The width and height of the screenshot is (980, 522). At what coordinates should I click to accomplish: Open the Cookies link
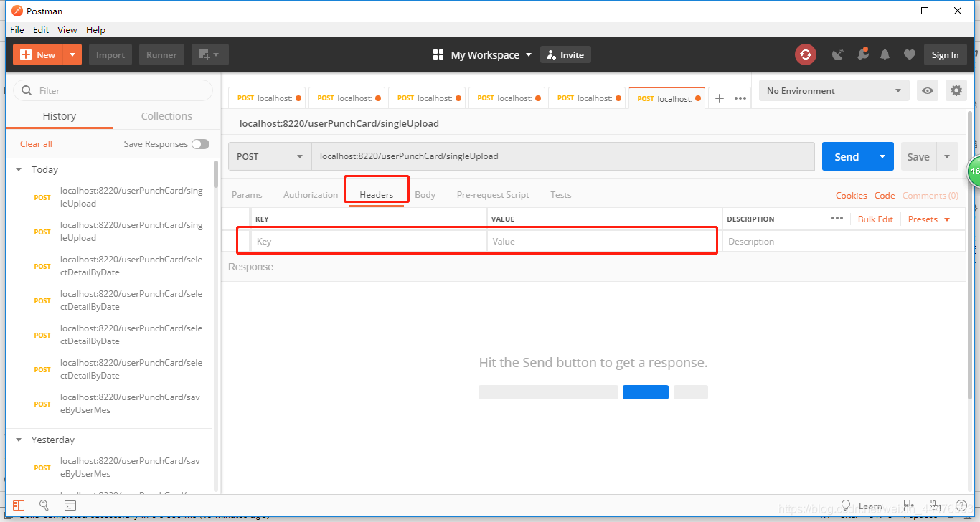852,195
